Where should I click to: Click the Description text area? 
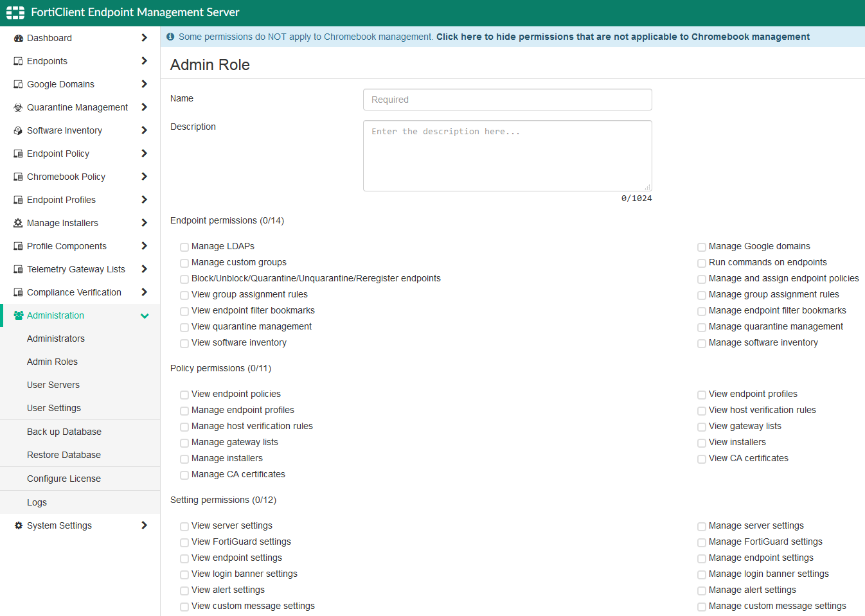point(508,156)
